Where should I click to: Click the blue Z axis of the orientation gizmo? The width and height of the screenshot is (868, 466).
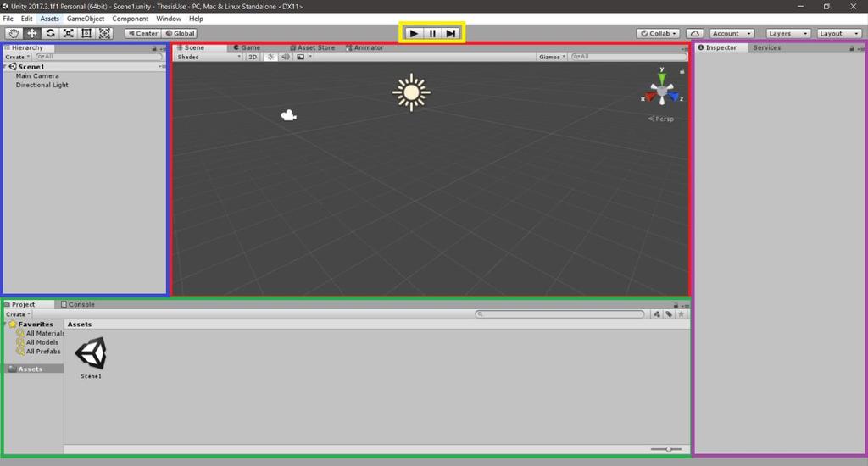pyautogui.click(x=675, y=97)
